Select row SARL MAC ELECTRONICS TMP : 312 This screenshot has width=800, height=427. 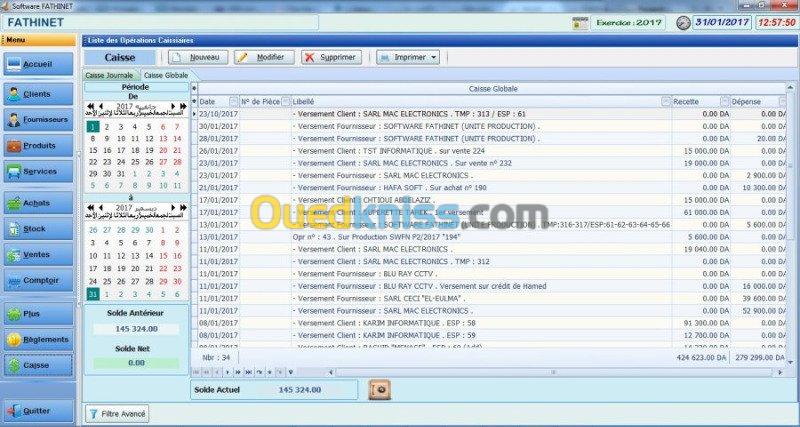[493, 261]
